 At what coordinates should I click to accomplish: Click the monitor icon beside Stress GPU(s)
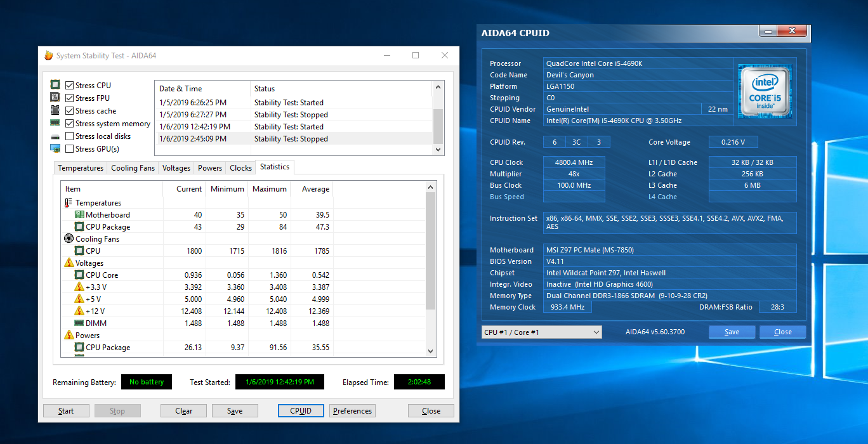click(55, 148)
